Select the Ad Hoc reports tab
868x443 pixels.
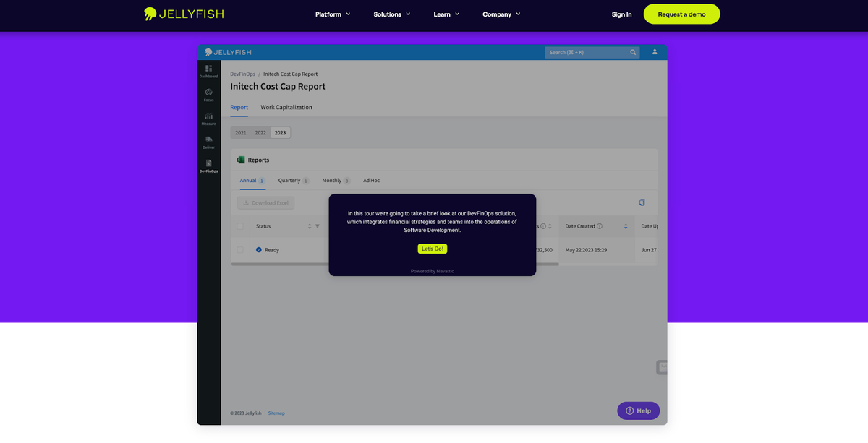click(x=372, y=180)
